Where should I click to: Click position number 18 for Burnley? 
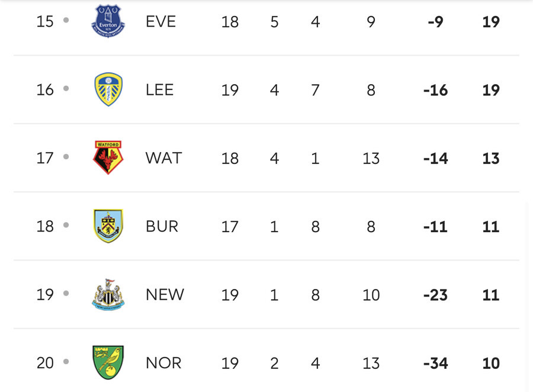click(45, 226)
